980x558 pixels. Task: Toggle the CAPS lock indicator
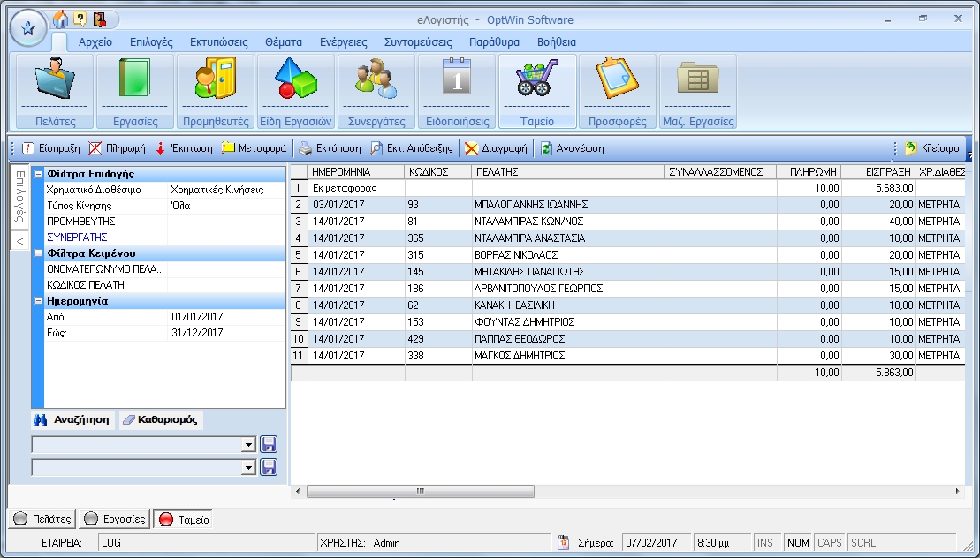point(828,543)
